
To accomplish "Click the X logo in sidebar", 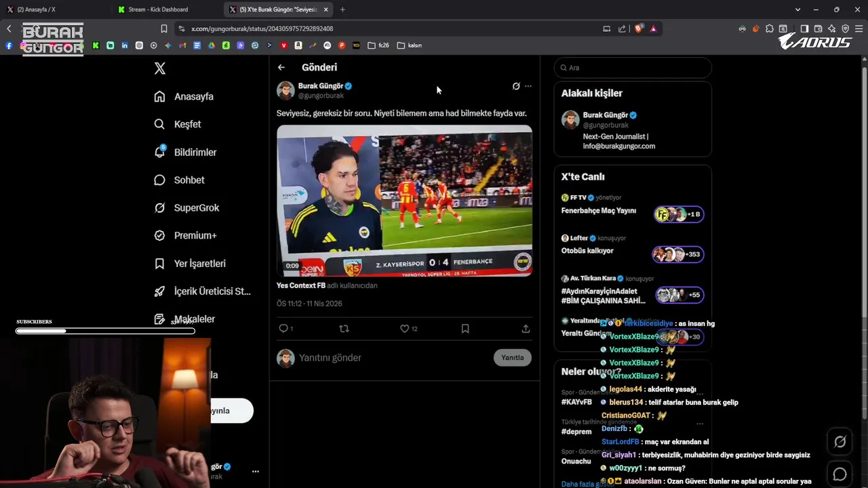I will coord(160,68).
